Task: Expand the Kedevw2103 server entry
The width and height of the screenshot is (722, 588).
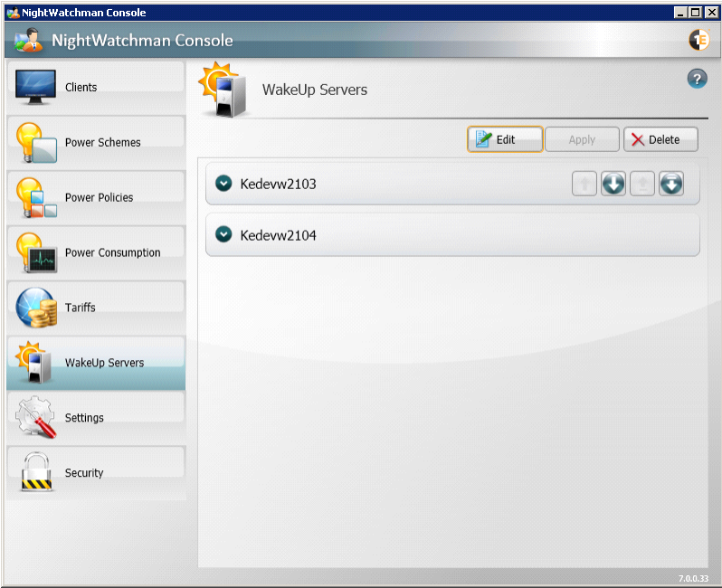Action: click(x=223, y=184)
